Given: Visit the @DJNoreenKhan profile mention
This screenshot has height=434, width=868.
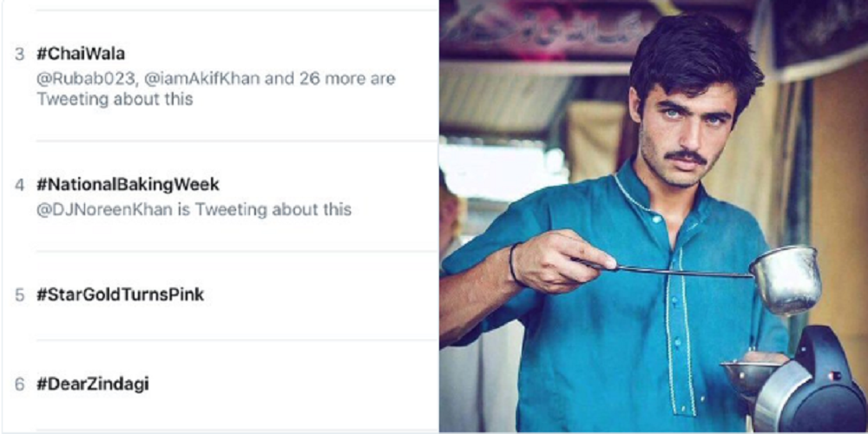Looking at the screenshot, I should tap(105, 210).
